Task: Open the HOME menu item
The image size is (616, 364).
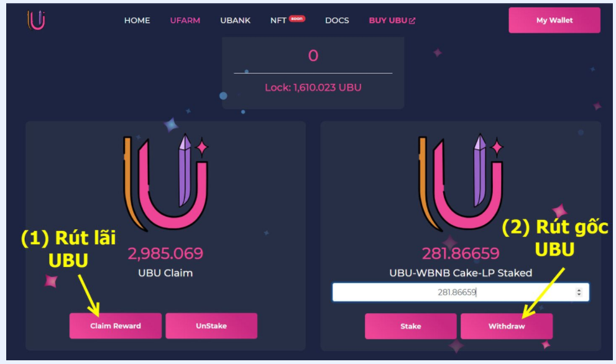Action: [x=137, y=20]
